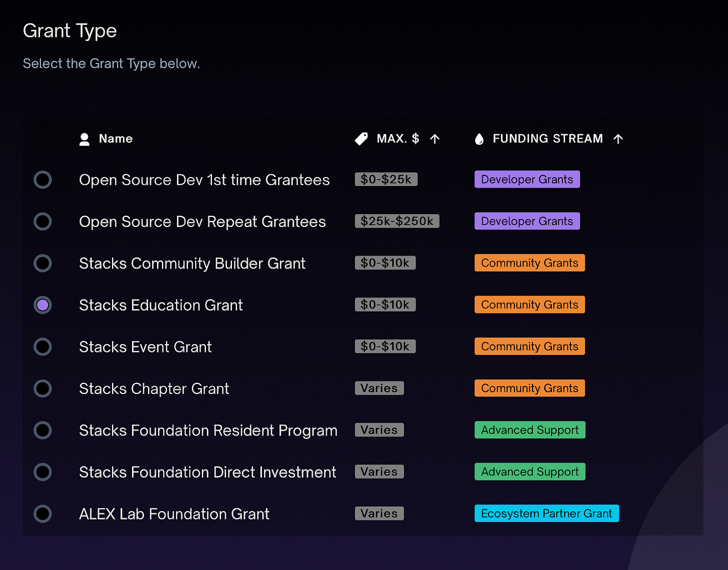Click the Stacks Foundation Resident Program name

tap(208, 430)
